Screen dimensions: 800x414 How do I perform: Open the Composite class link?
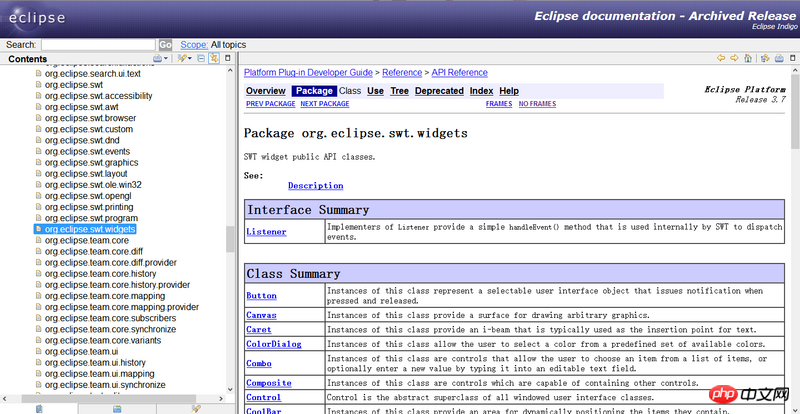coord(269,383)
